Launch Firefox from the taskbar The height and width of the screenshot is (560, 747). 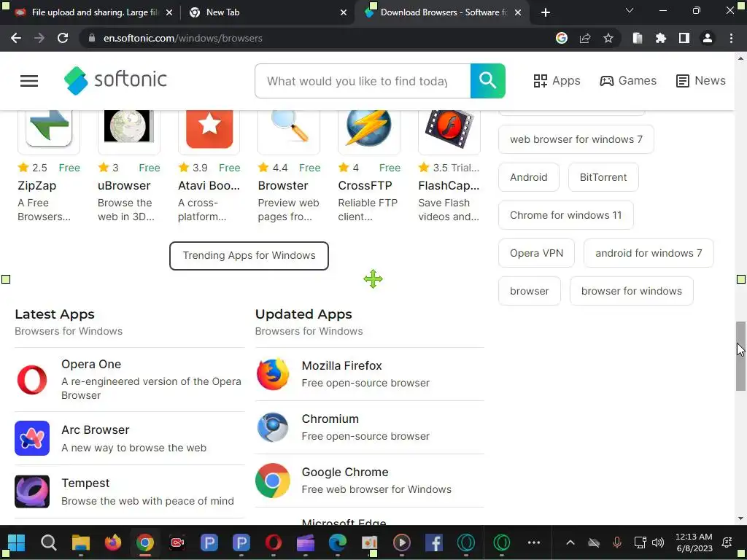click(x=113, y=542)
